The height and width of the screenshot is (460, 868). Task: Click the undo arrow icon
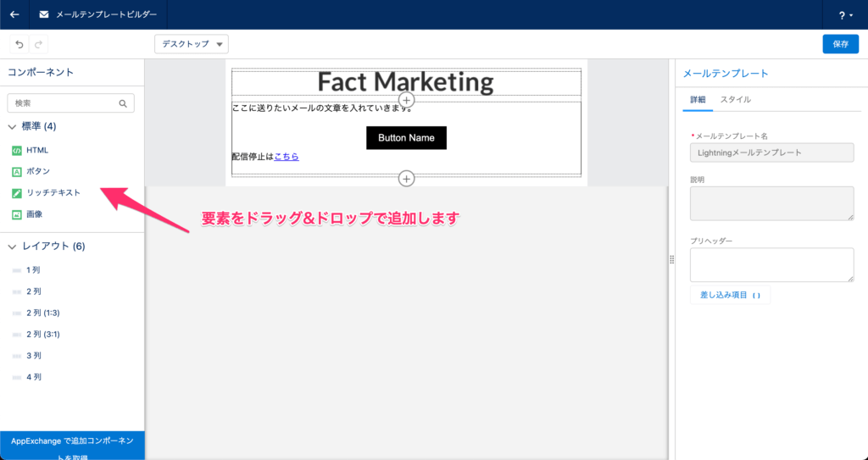click(x=19, y=44)
